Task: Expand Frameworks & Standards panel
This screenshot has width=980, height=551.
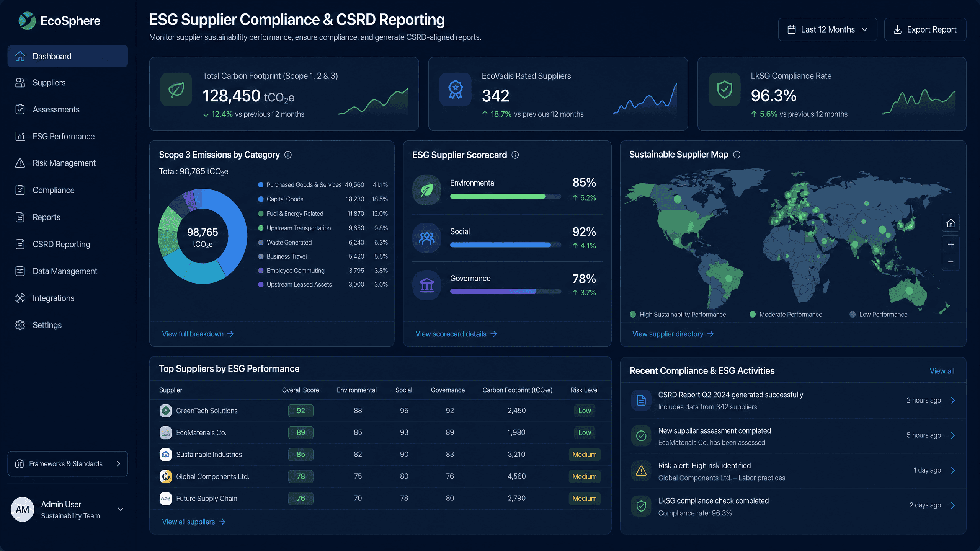Action: tap(68, 464)
